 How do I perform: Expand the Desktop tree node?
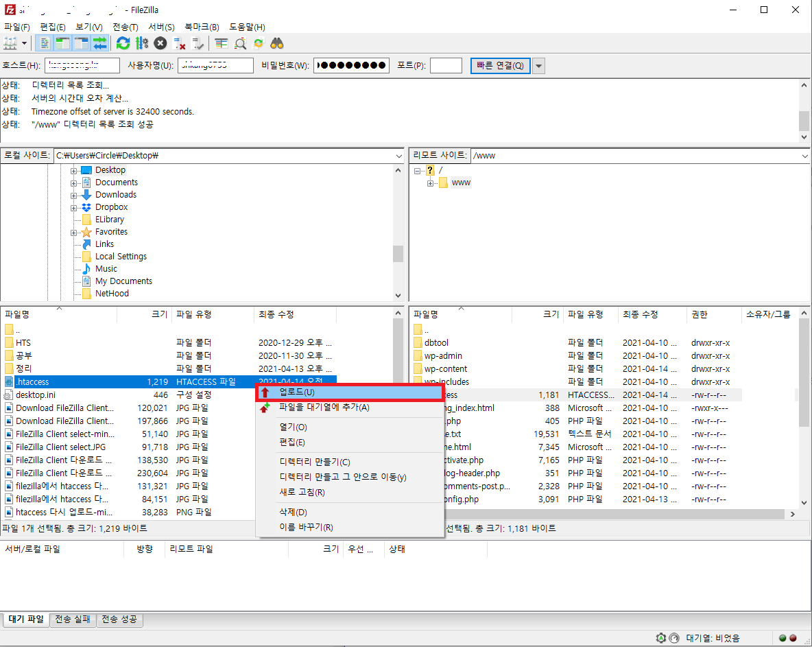click(73, 171)
